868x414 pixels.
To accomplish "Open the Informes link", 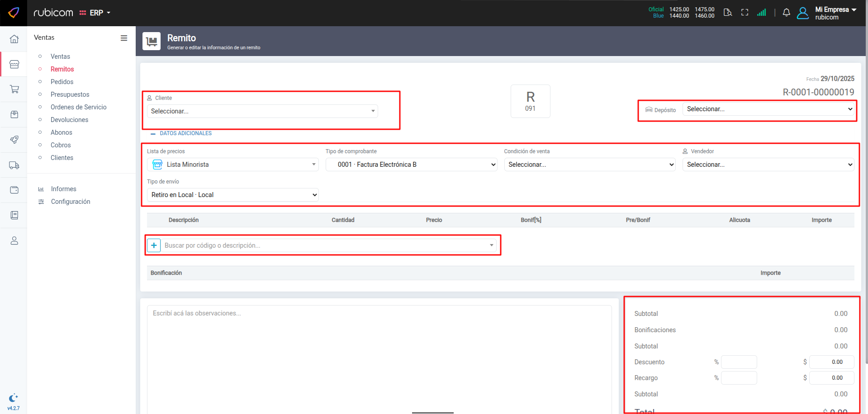I will coord(64,189).
